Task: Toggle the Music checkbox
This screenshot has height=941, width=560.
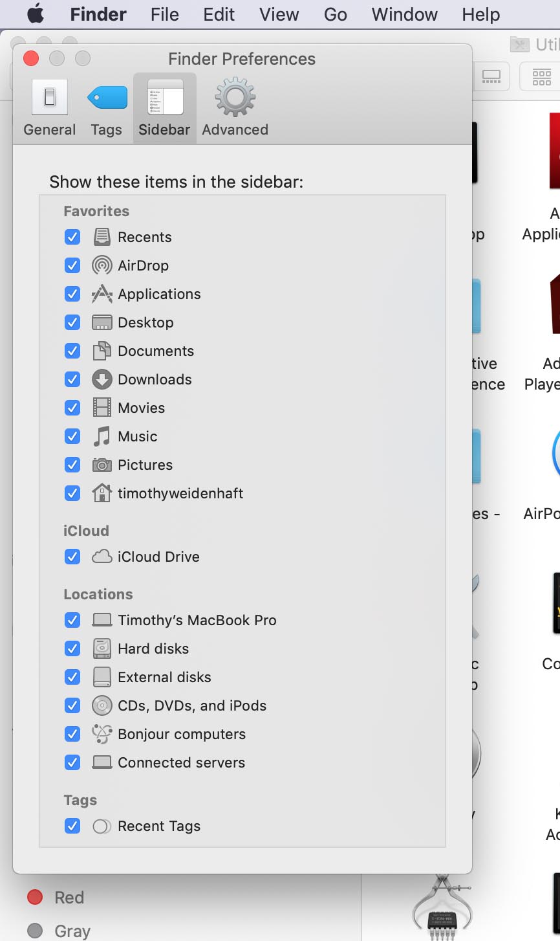Action: pos(72,436)
